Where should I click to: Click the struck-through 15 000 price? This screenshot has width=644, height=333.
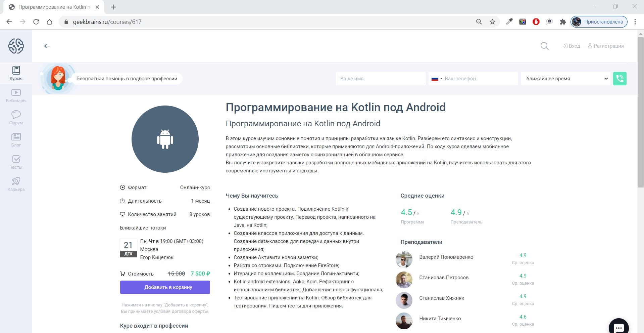pyautogui.click(x=176, y=274)
